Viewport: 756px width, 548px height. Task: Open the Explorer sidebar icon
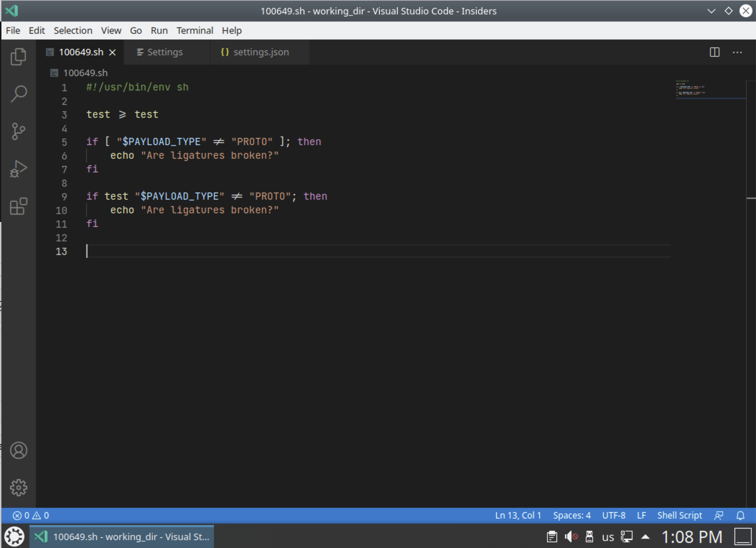coord(18,57)
